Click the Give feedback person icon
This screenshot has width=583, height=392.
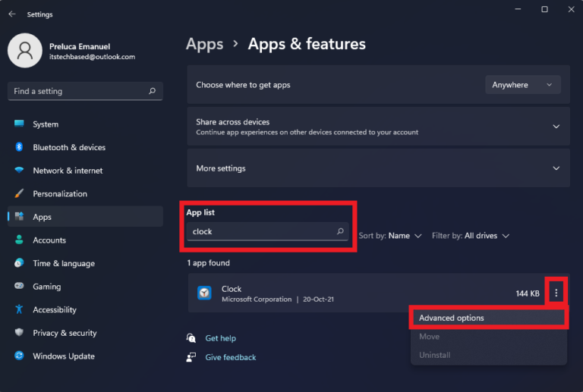(x=191, y=357)
